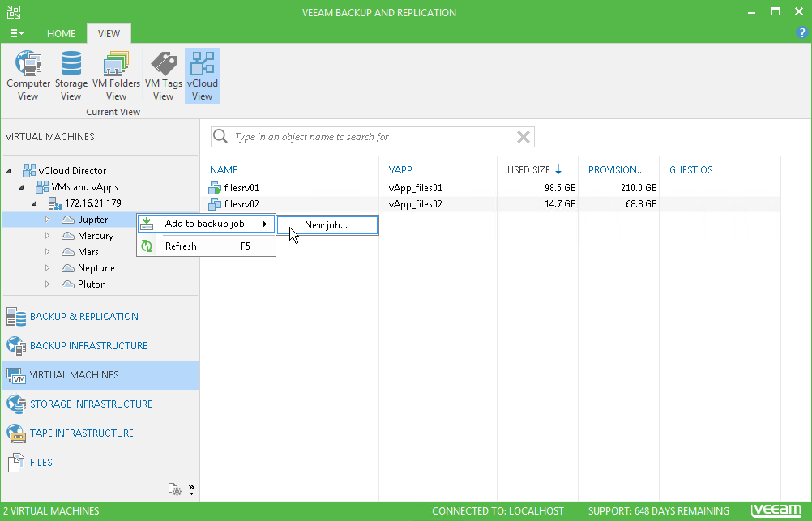Open the help question mark icon

click(x=801, y=32)
